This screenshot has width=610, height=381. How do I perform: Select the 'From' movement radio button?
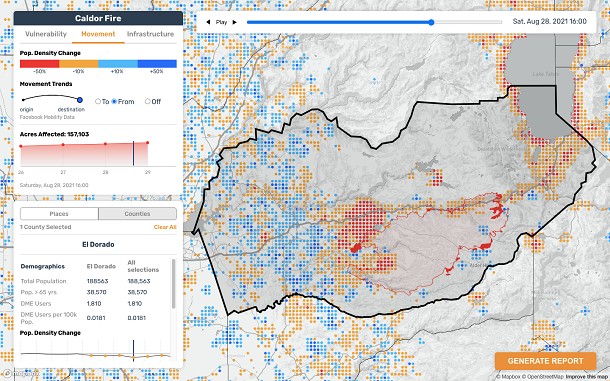[114, 101]
